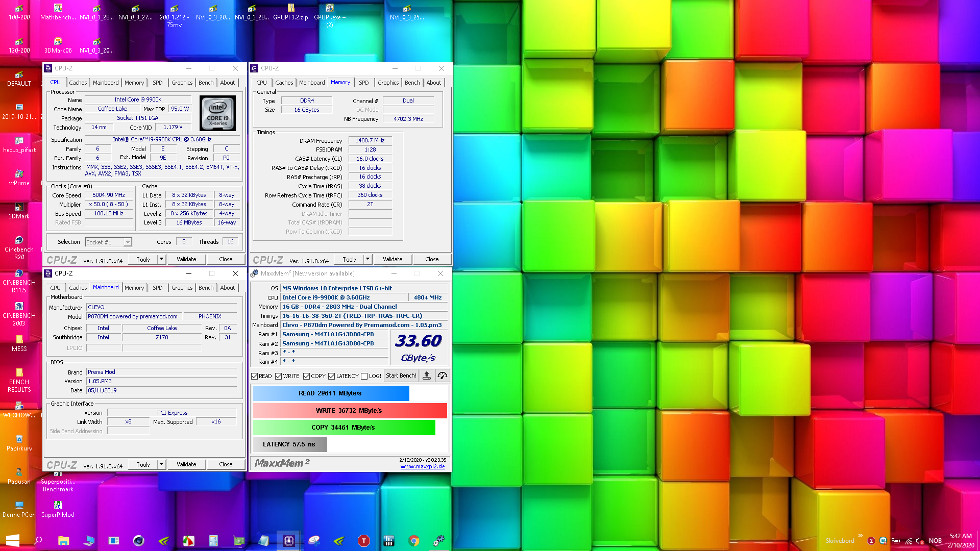This screenshot has height=551, width=980.
Task: Select the 3DMark06 desktop icon
Action: [58, 45]
